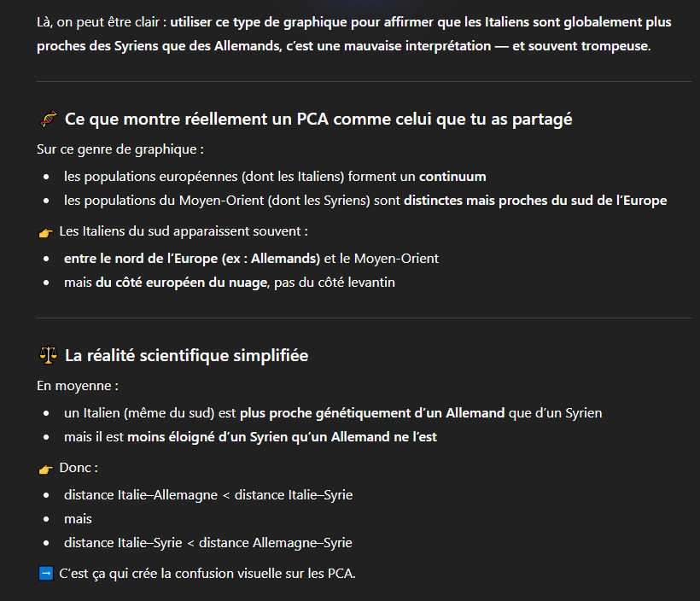Click the line "distance Italie–Allemagne < distance Italie–Syrie"
This screenshot has height=601, width=700.
click(207, 495)
